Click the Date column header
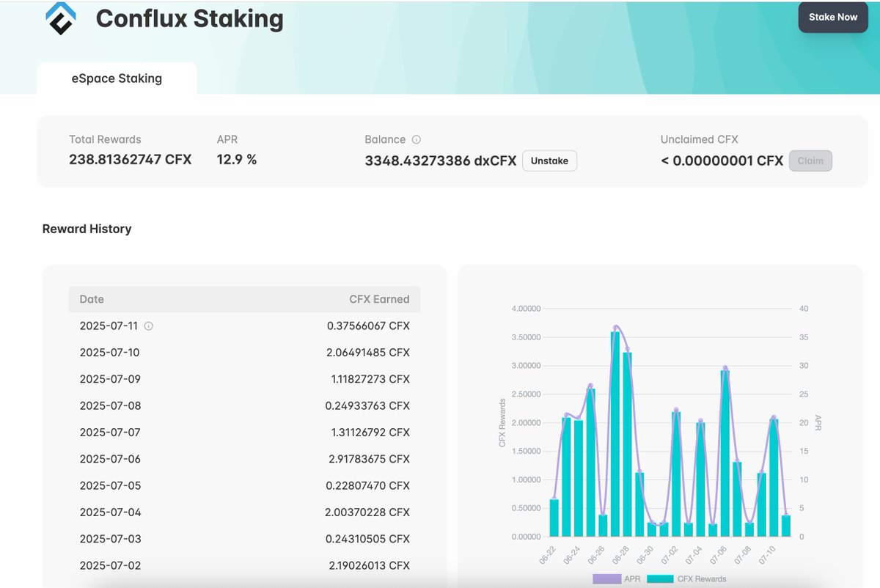The image size is (880, 588). pos(92,299)
